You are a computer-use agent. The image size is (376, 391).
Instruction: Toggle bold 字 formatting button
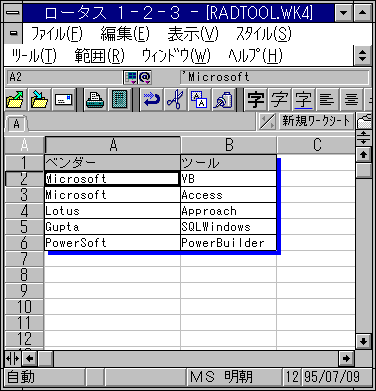pyautogui.click(x=256, y=100)
